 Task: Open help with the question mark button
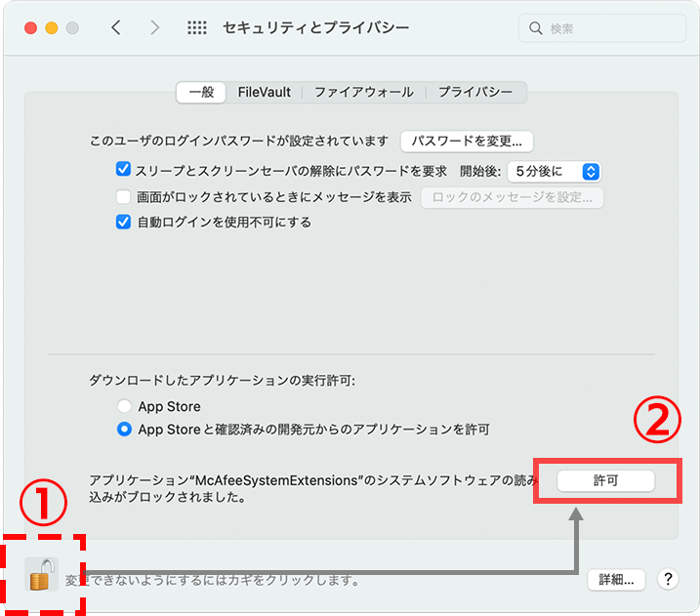[668, 579]
